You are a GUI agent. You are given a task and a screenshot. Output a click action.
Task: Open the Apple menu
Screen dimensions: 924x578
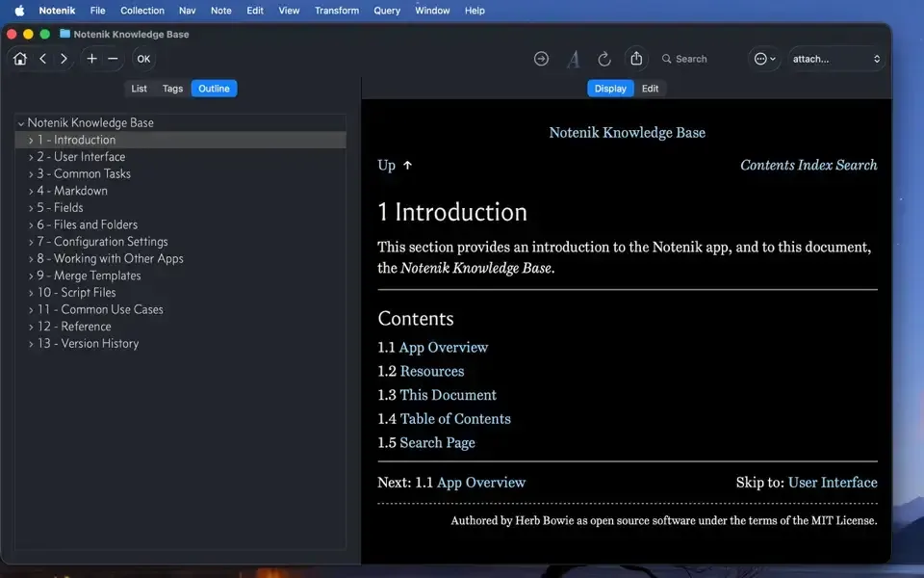click(x=19, y=11)
